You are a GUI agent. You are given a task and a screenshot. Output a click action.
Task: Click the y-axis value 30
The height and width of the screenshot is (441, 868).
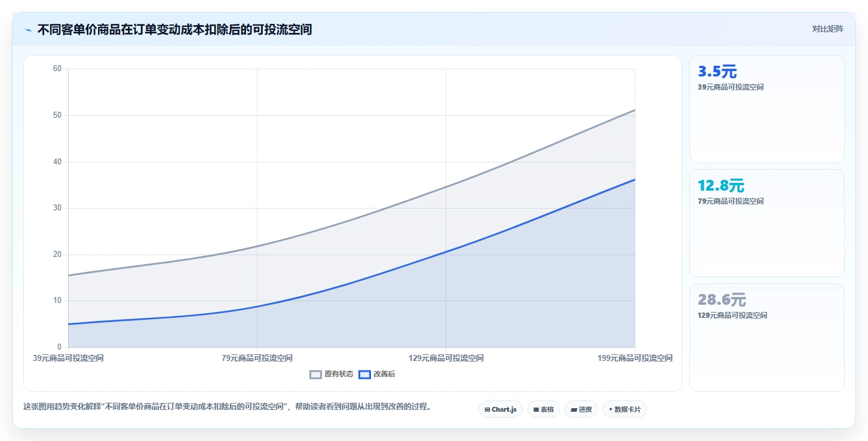57,208
